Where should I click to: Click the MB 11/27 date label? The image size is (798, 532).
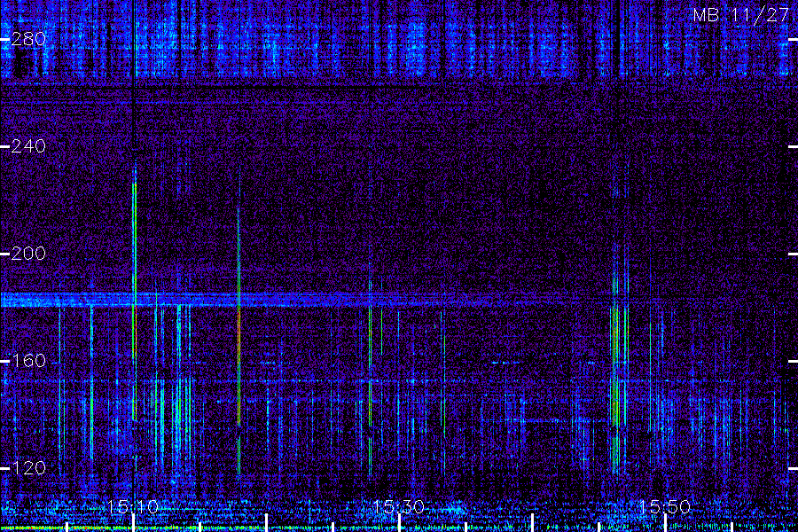tap(741, 15)
